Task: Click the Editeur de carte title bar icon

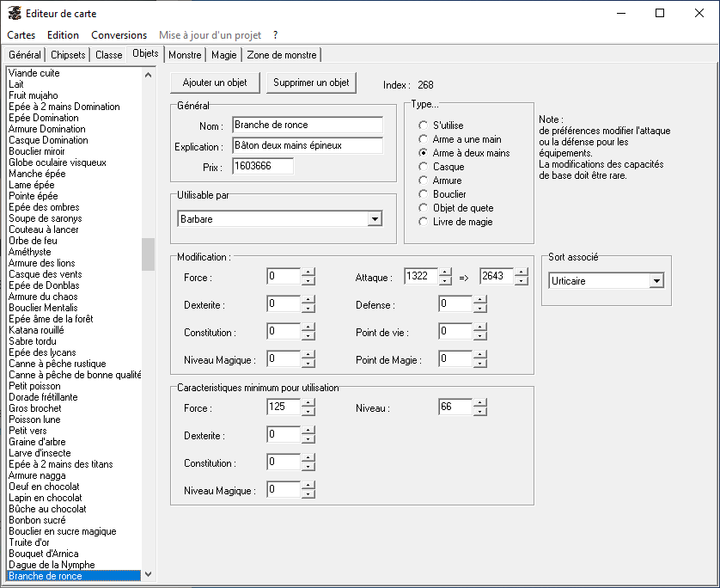Action: pyautogui.click(x=14, y=14)
